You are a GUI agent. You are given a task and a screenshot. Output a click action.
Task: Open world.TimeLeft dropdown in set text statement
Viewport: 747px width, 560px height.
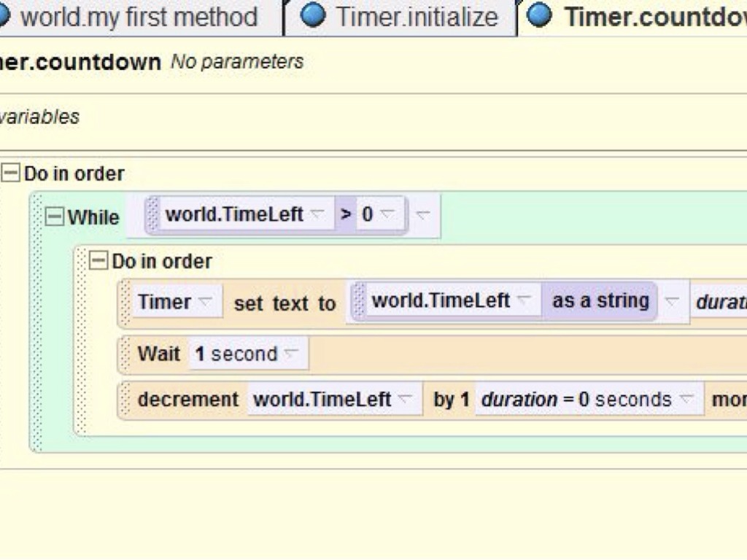524,300
